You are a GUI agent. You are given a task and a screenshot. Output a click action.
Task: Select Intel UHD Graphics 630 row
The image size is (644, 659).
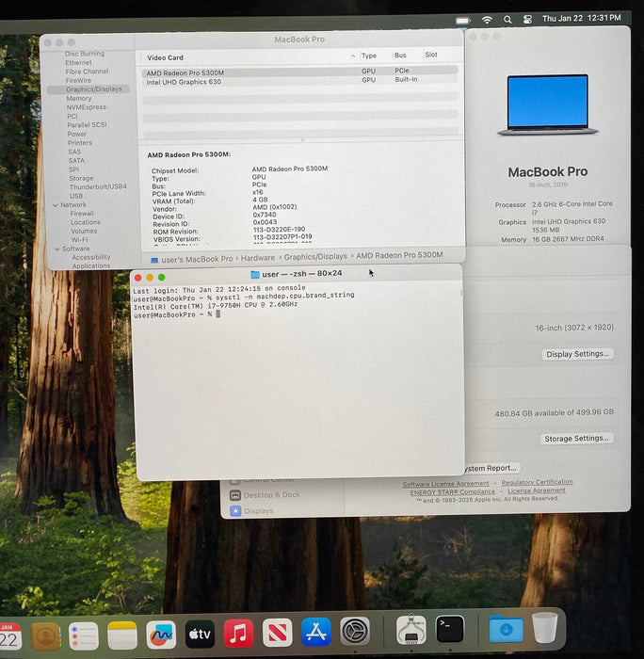[300, 81]
